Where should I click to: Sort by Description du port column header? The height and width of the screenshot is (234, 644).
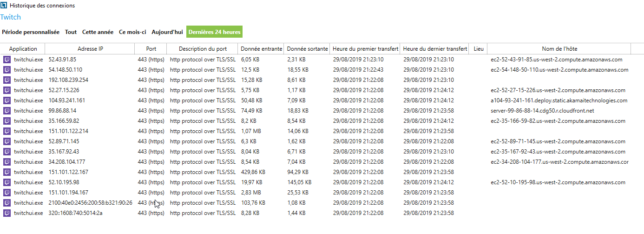[x=203, y=49]
